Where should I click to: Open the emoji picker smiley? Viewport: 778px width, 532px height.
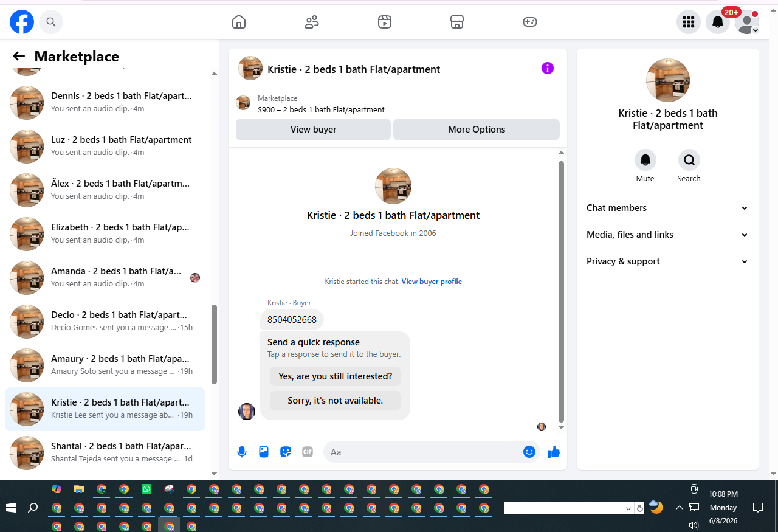529,452
